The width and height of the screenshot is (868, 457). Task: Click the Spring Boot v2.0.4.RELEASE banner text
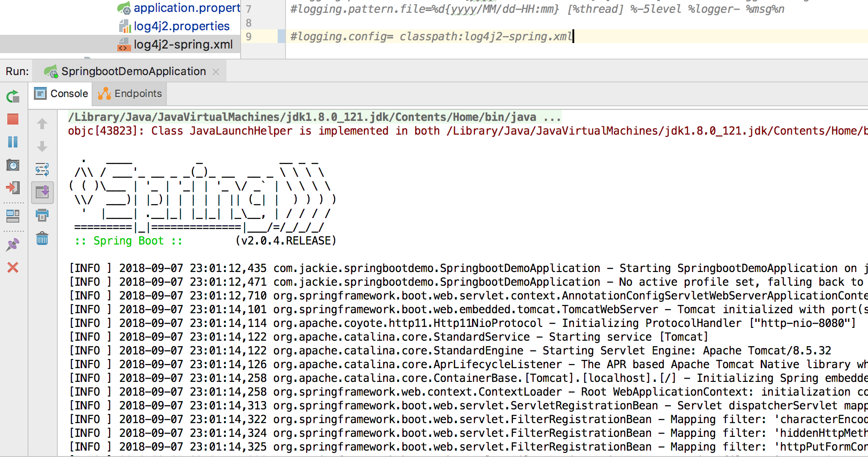click(205, 241)
